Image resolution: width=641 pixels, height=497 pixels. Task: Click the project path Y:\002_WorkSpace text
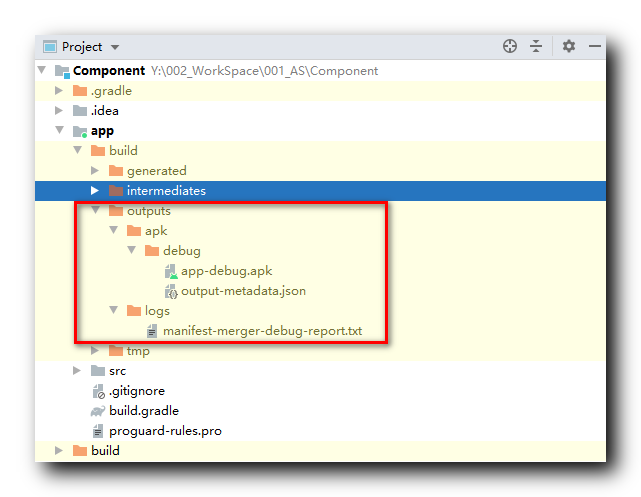tap(264, 71)
